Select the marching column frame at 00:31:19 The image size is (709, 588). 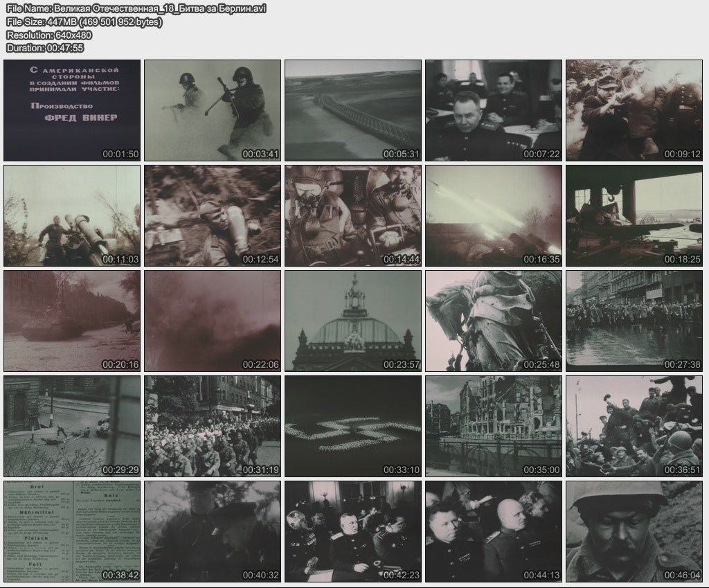click(213, 426)
